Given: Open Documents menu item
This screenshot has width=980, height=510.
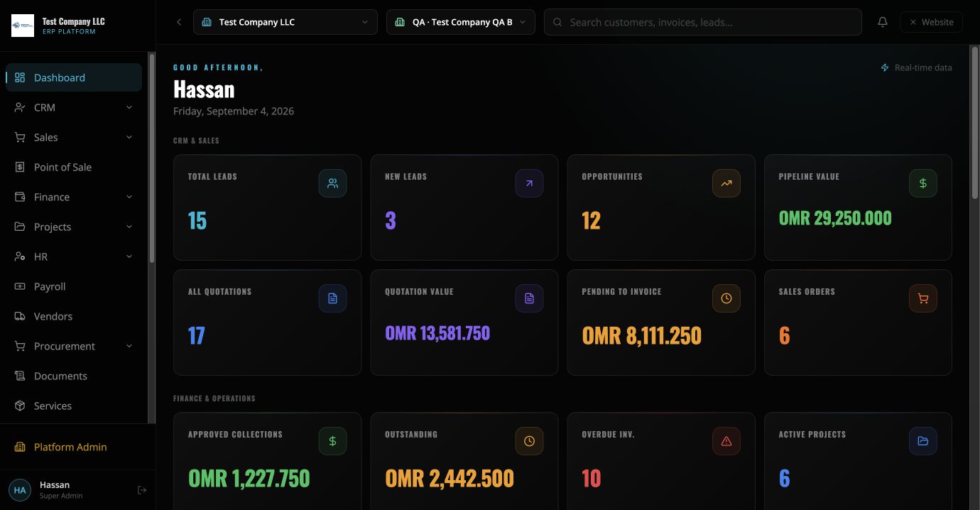Looking at the screenshot, I should click(x=74, y=376).
